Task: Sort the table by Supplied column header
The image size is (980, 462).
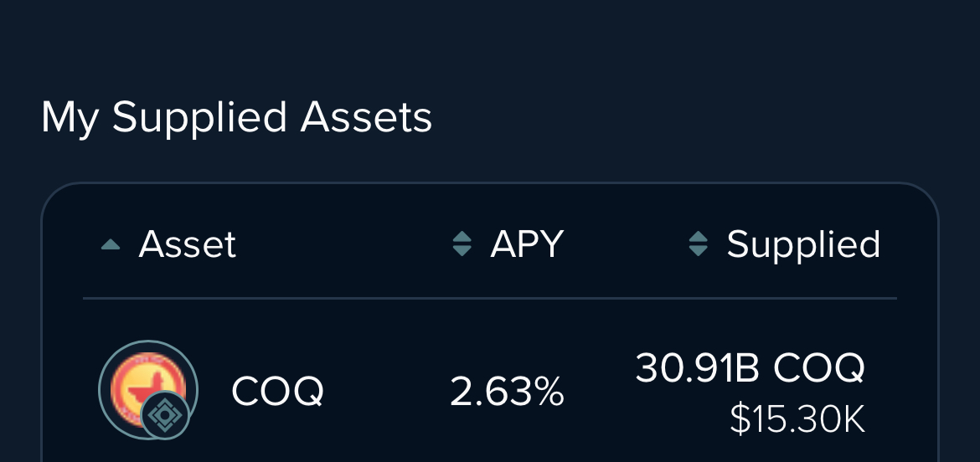Action: pyautogui.click(x=803, y=244)
